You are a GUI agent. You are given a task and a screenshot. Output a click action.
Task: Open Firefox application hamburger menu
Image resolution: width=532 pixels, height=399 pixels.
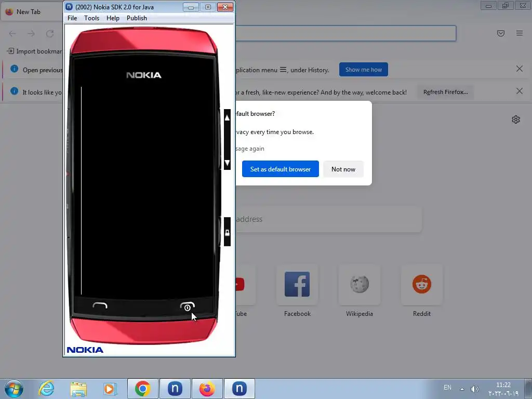(x=519, y=33)
